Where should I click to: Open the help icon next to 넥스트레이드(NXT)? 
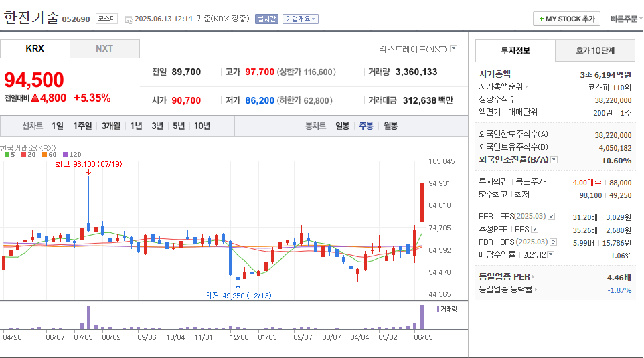pos(453,48)
